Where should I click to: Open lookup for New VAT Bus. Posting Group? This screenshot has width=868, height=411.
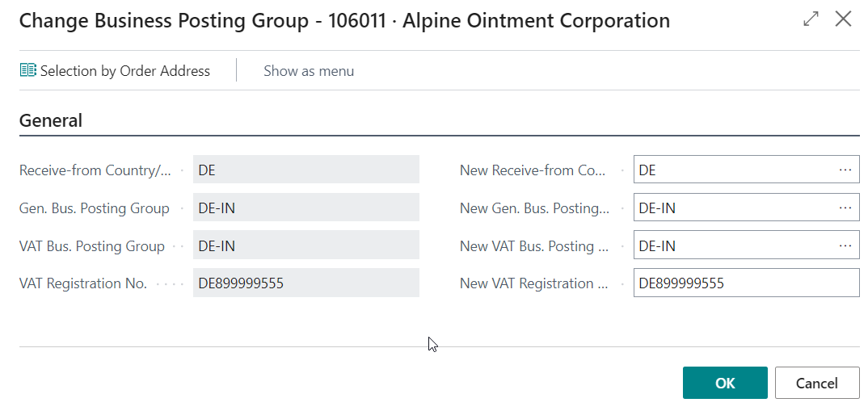[845, 245]
